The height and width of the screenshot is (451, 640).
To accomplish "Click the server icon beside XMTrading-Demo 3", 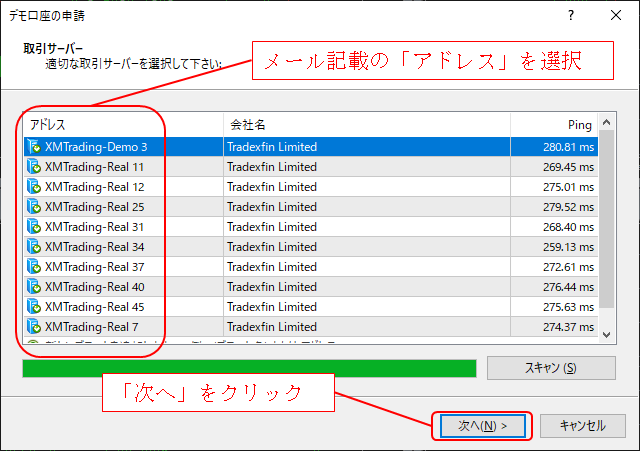I will click(33, 147).
